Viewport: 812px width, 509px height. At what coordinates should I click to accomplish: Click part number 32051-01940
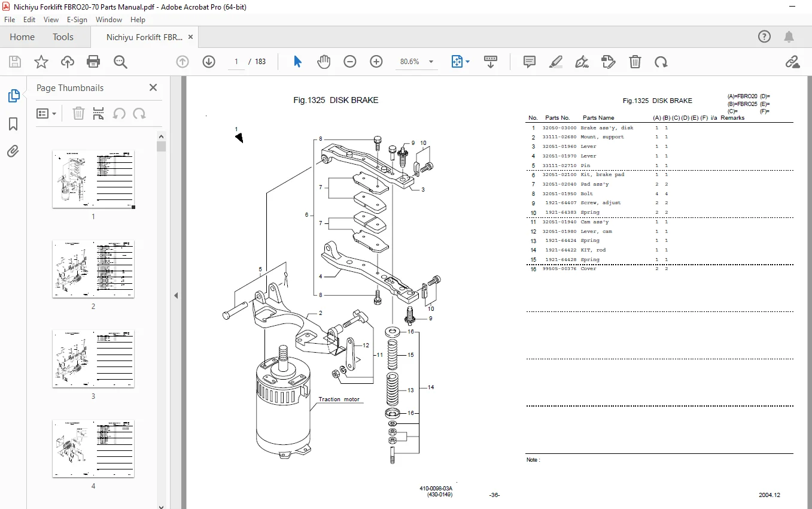(x=559, y=222)
